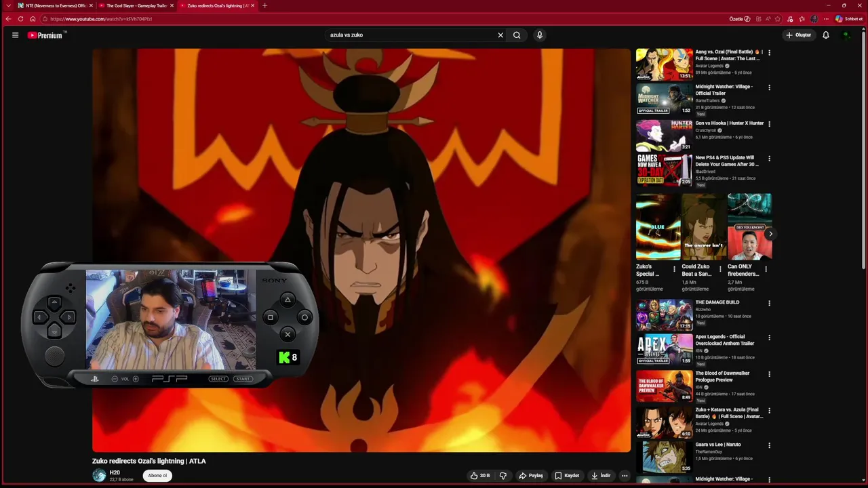Show next Shorts with the arrow
Image resolution: width=868 pixels, height=488 pixels.
pyautogui.click(x=770, y=234)
